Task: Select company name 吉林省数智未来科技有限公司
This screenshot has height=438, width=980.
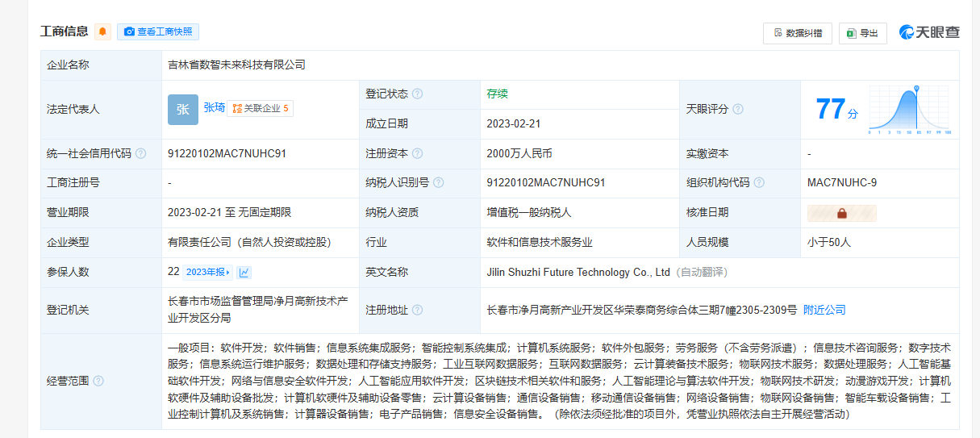Action: (236, 65)
